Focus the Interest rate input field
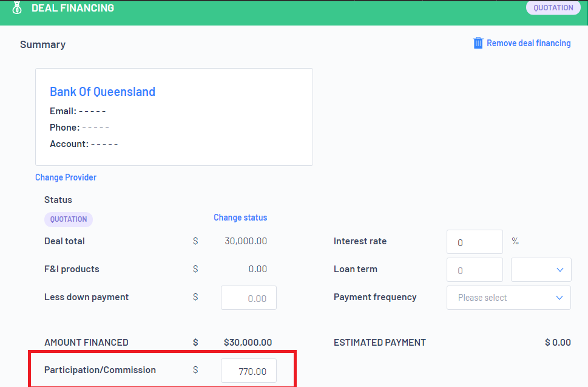Viewport: 588px width, 387px height. point(475,242)
